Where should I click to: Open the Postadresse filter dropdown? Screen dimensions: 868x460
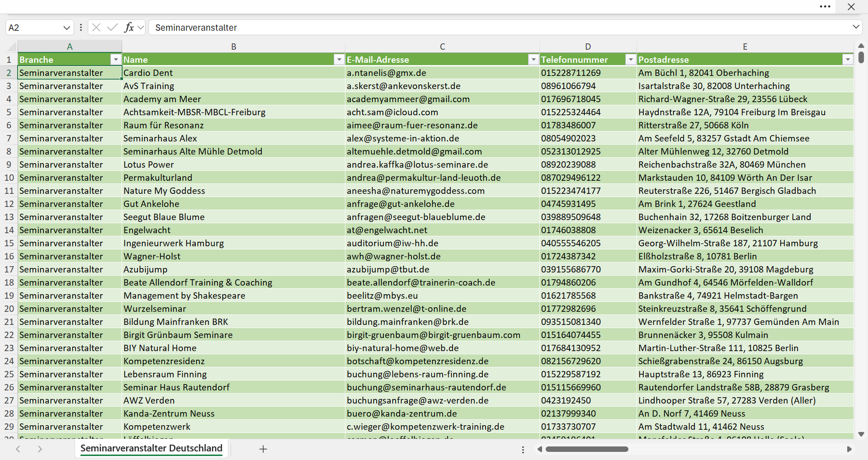[x=848, y=60]
